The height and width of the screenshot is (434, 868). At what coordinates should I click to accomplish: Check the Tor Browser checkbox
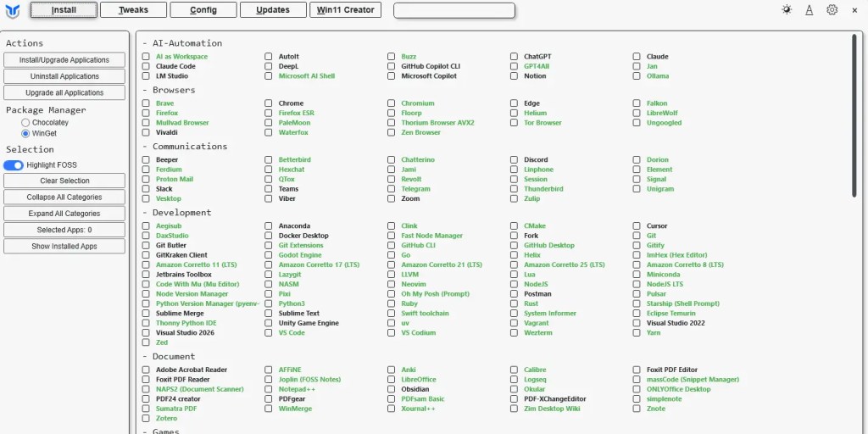(x=515, y=123)
